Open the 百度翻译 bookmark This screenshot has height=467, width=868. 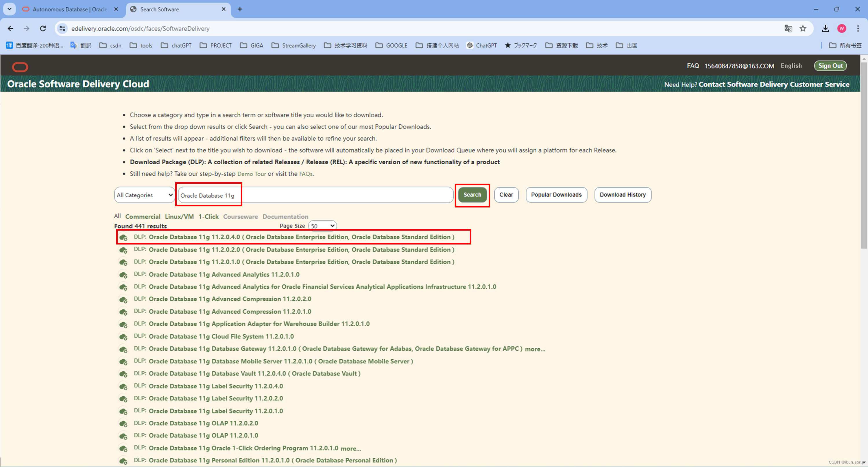tap(34, 45)
